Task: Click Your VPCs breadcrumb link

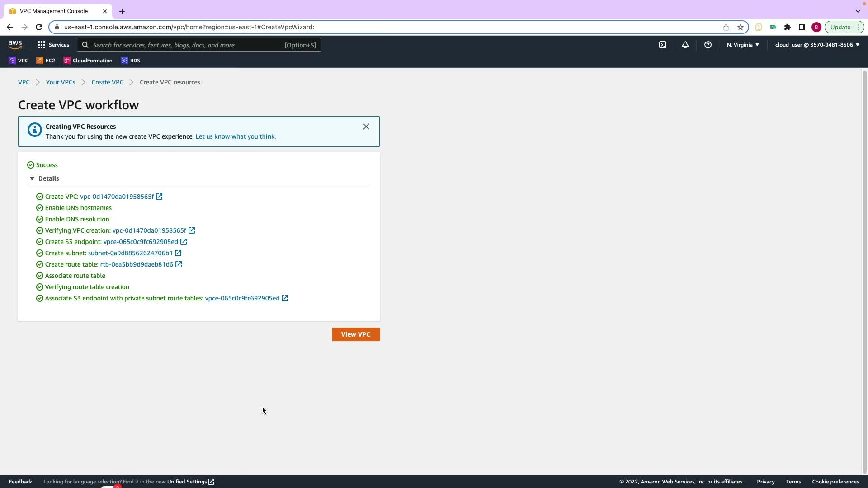Action: [x=61, y=82]
